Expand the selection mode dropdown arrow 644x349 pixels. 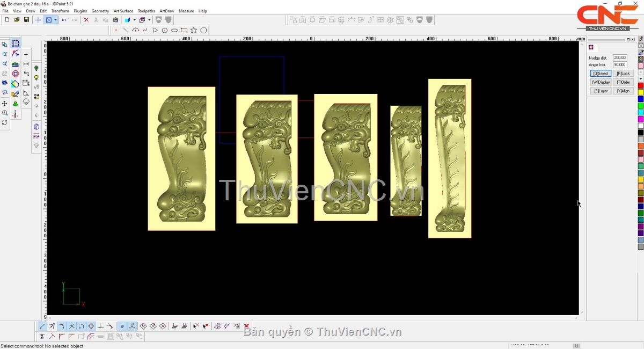coord(55,20)
